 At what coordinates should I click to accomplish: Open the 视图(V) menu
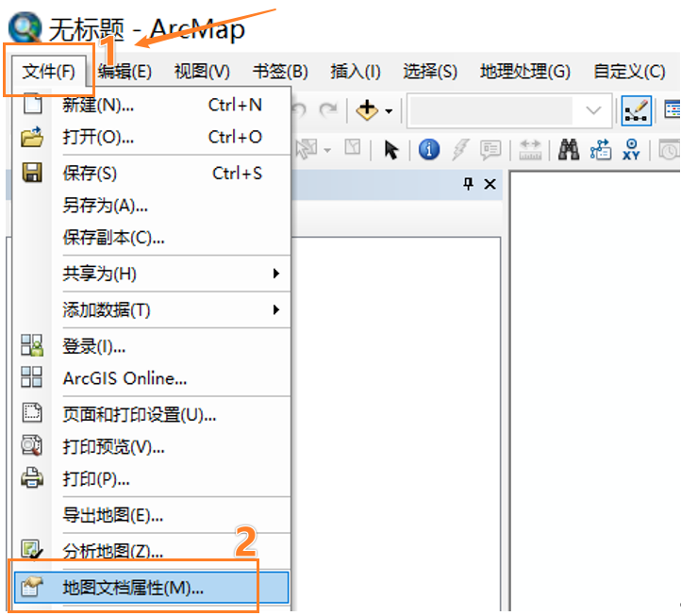pos(202,72)
